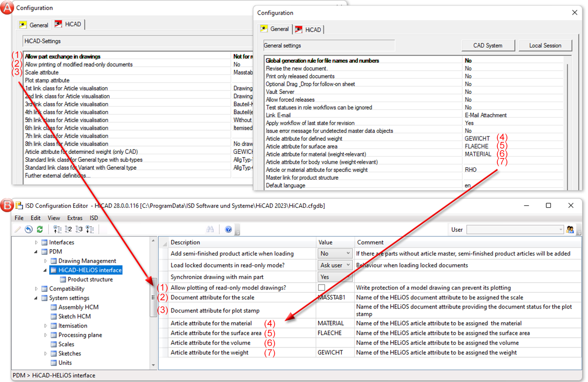Viewport: 588px width, 382px height.
Task: Select the Drawing Management tree item
Action: (x=87, y=261)
